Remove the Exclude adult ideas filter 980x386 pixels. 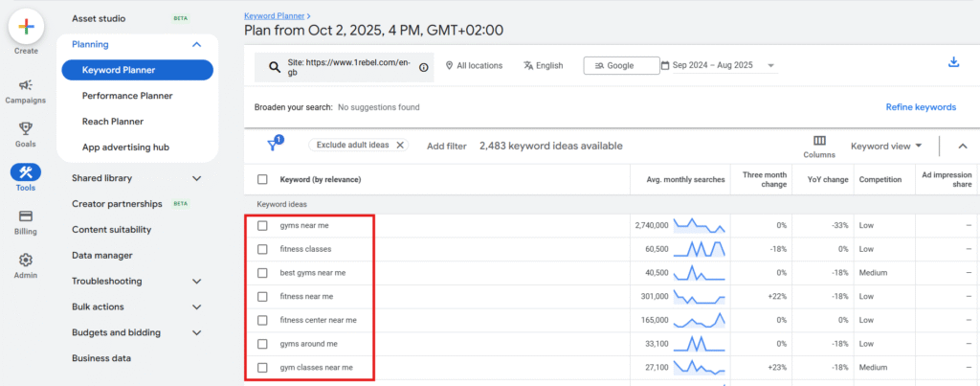[x=400, y=146]
